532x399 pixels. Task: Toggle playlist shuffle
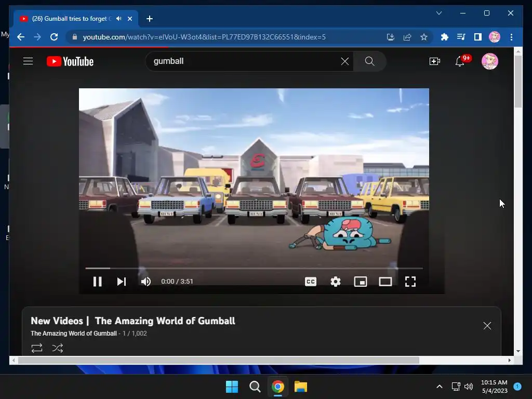click(x=58, y=348)
